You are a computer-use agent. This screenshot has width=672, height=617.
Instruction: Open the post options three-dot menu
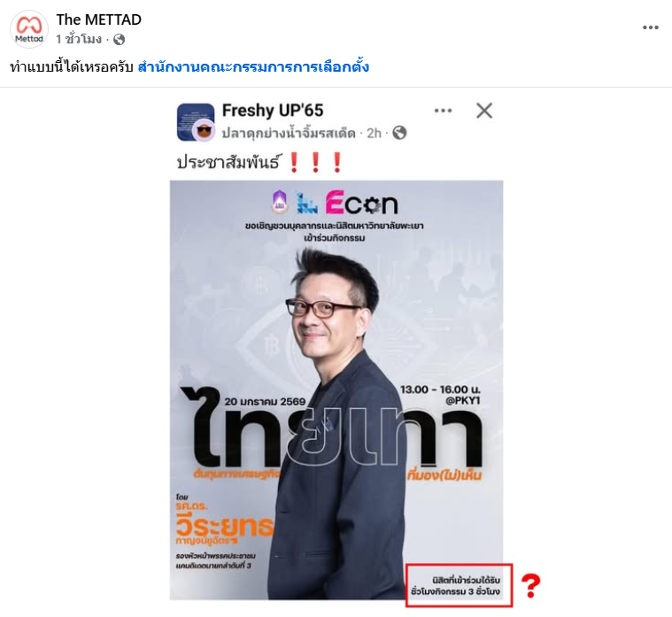650,27
